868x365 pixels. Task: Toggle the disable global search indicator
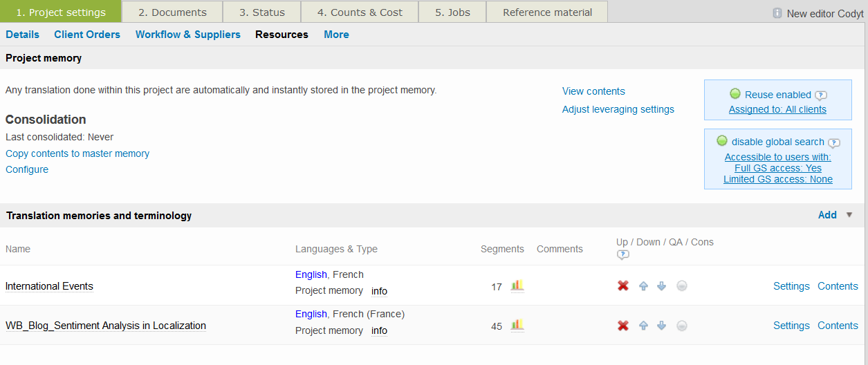pos(722,141)
